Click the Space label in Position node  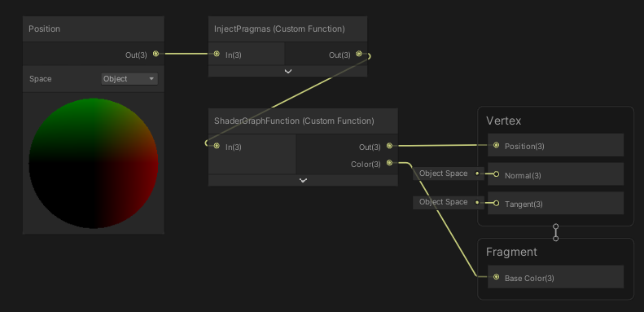[40, 79]
